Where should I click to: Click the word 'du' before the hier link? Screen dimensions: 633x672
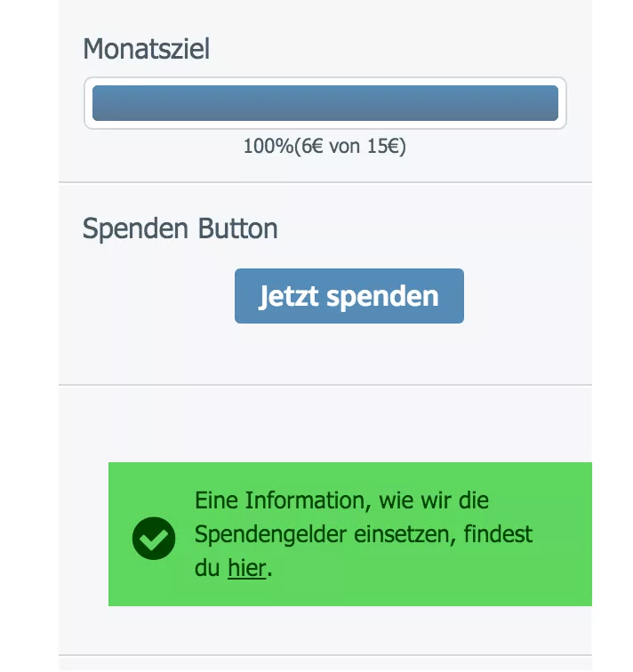207,568
